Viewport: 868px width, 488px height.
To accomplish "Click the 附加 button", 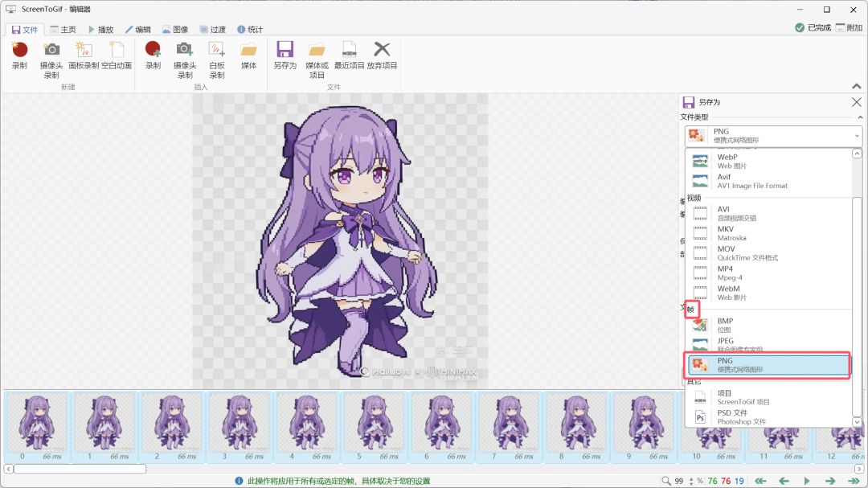I will click(850, 27).
